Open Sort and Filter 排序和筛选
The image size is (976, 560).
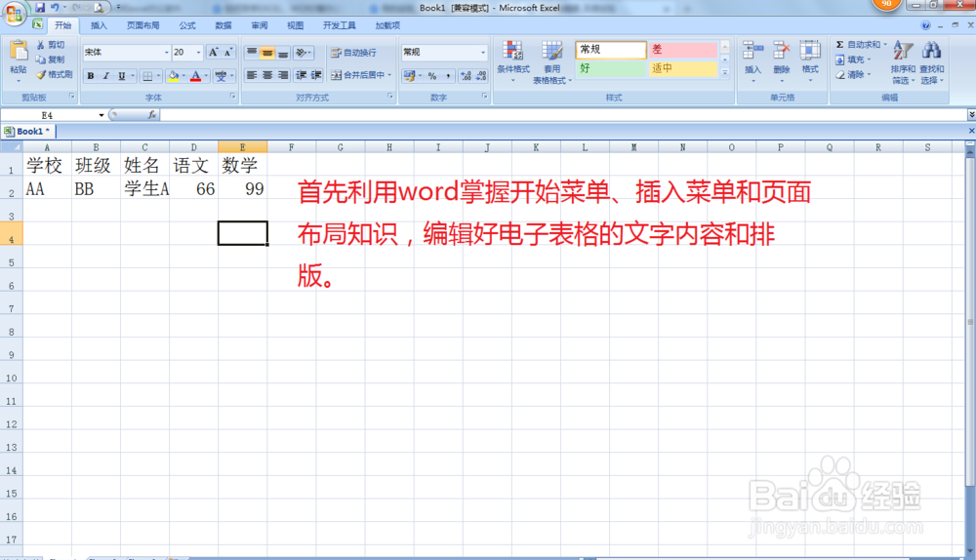[903, 62]
